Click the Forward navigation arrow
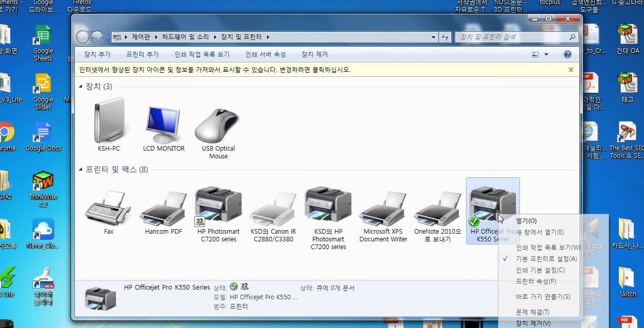The image size is (644, 328). pyautogui.click(x=97, y=37)
